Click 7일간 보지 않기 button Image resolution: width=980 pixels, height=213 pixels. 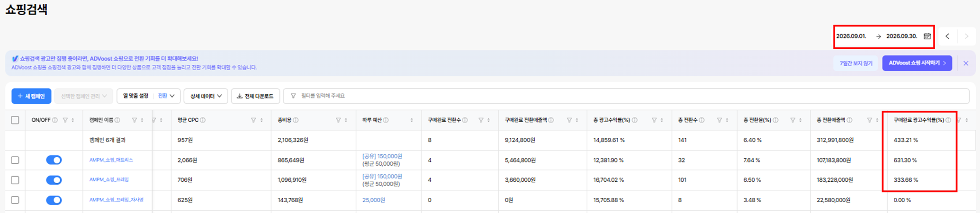coord(856,63)
